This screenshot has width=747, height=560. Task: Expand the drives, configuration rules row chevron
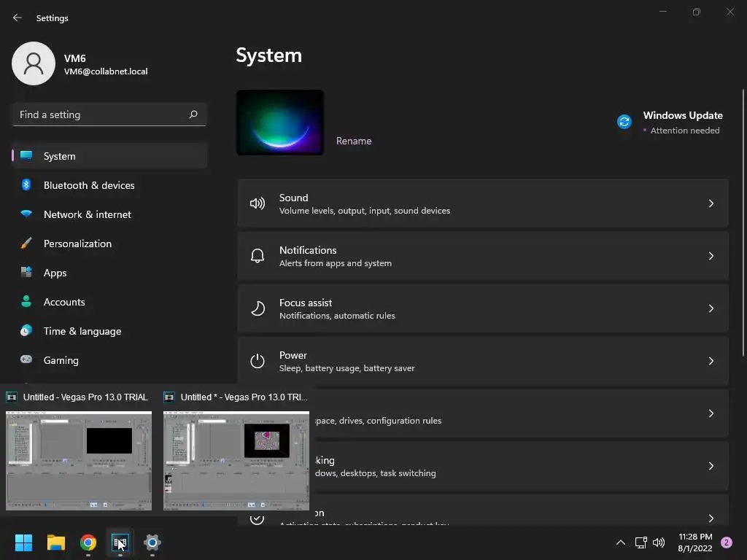pyautogui.click(x=711, y=413)
